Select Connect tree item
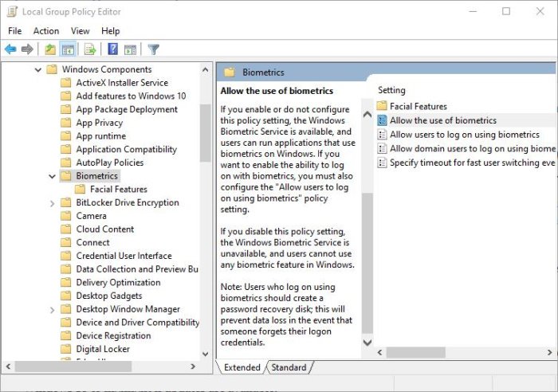This screenshot has height=392, width=558. point(93,242)
